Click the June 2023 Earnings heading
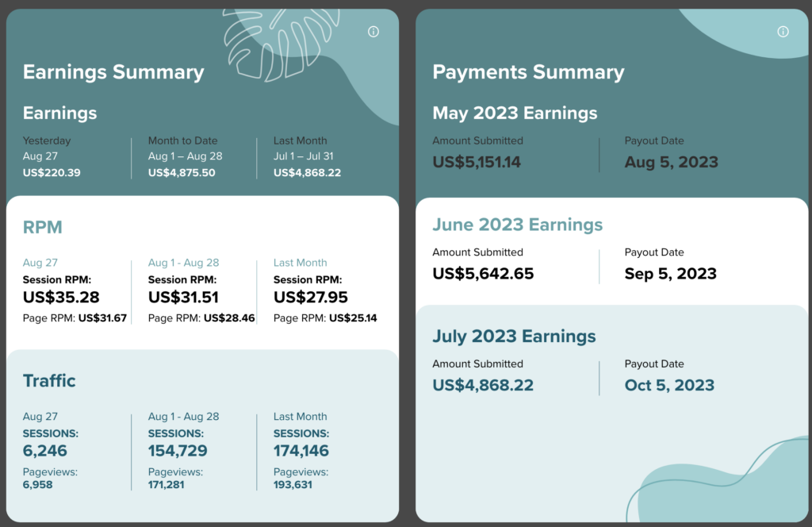 [x=517, y=225]
